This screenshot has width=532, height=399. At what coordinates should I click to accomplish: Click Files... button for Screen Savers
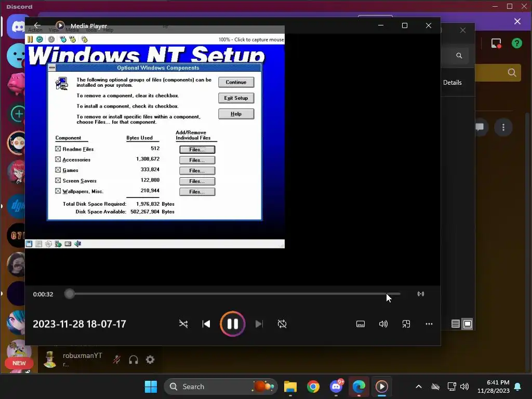tap(197, 181)
